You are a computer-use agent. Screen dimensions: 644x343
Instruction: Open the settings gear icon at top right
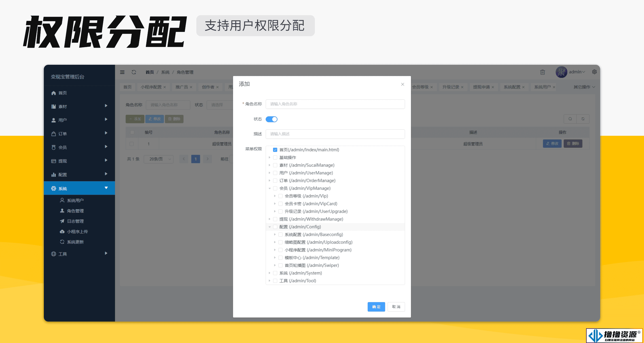tap(595, 72)
